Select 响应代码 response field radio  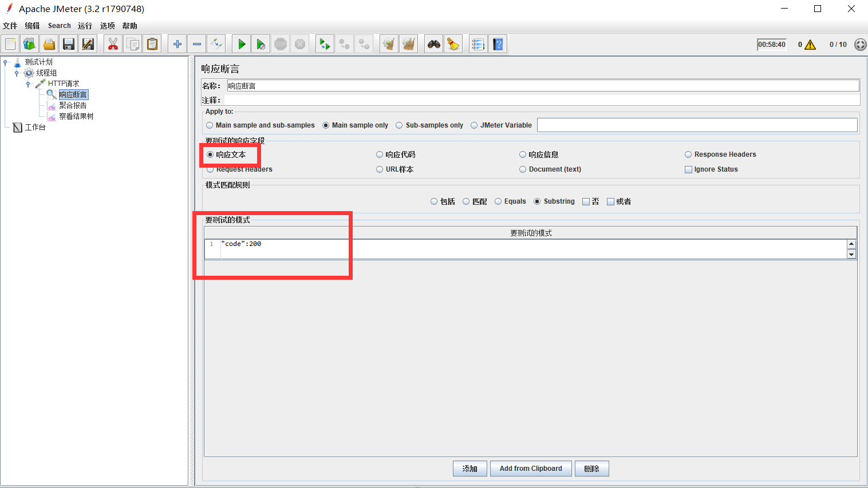pyautogui.click(x=380, y=154)
